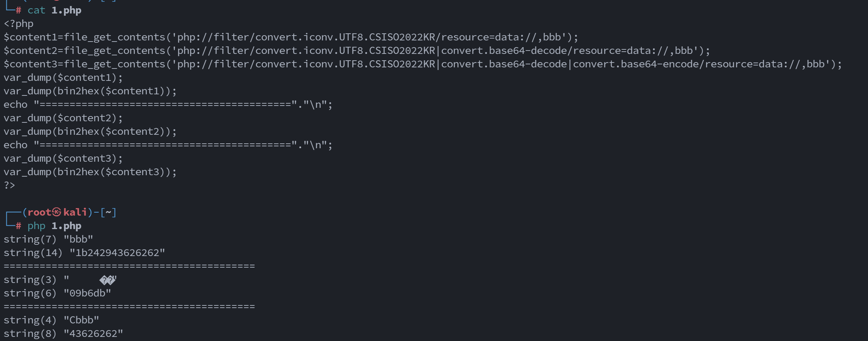
Task: Click the "kali" hostname in the prompt
Action: point(75,212)
